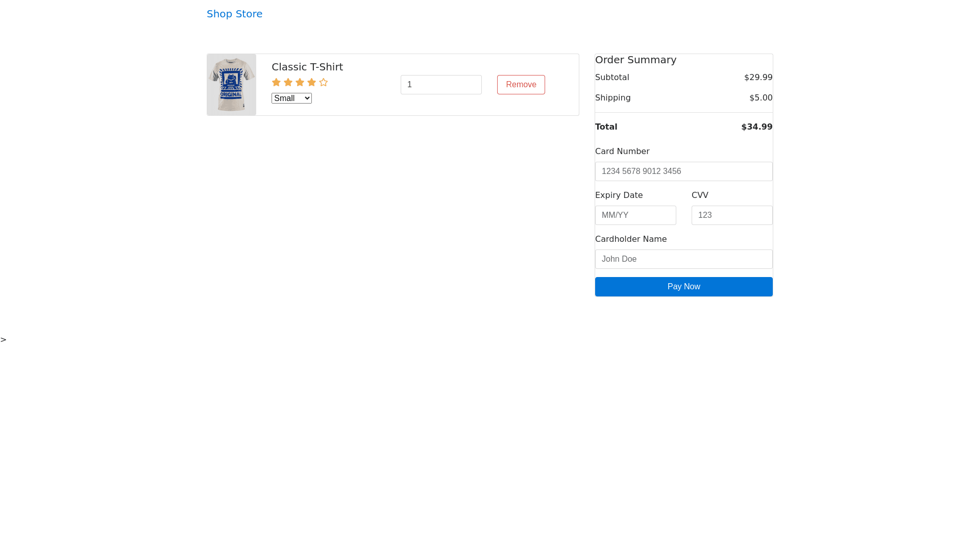This screenshot has height=551, width=980.
Task: Click the second rating star
Action: coord(288,82)
